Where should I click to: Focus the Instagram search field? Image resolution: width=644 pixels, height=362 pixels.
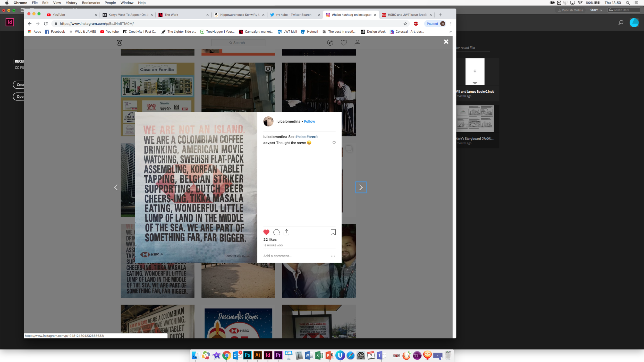(238, 43)
